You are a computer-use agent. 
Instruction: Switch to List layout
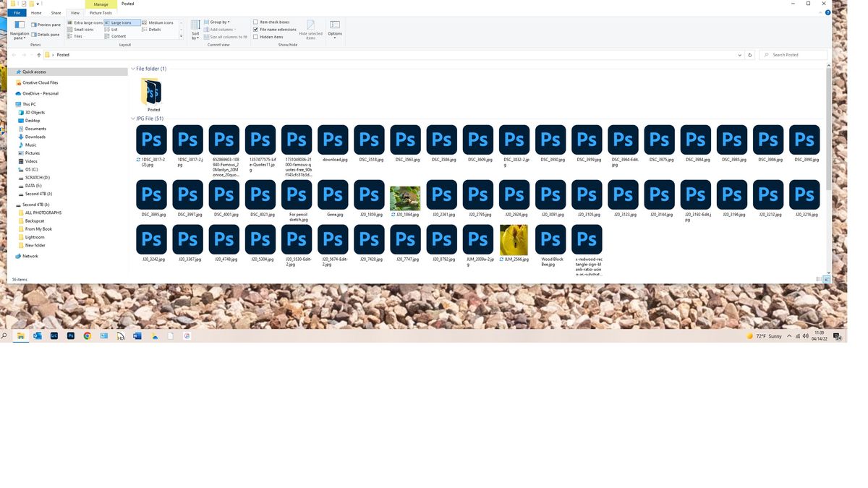click(111, 30)
